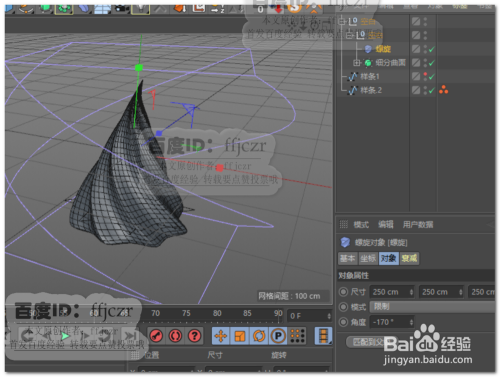Switch to the 坐标 tab
The width and height of the screenshot is (500, 377).
coord(368,258)
